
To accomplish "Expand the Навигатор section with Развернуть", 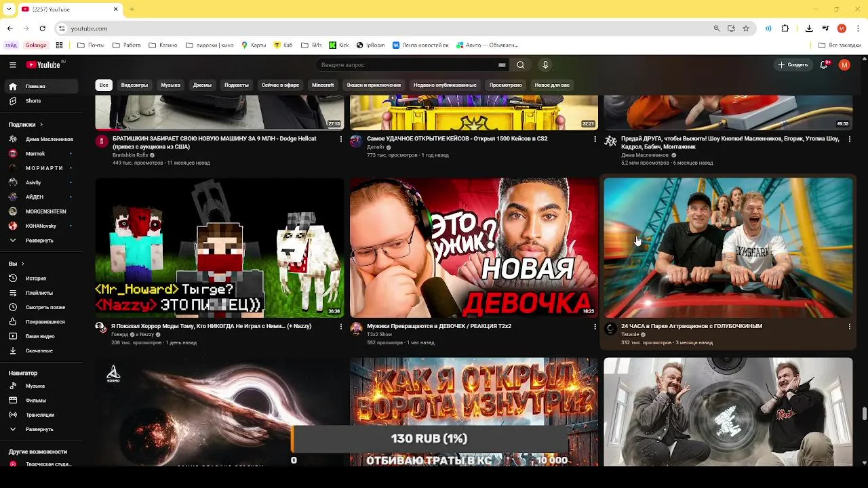I will [42, 430].
